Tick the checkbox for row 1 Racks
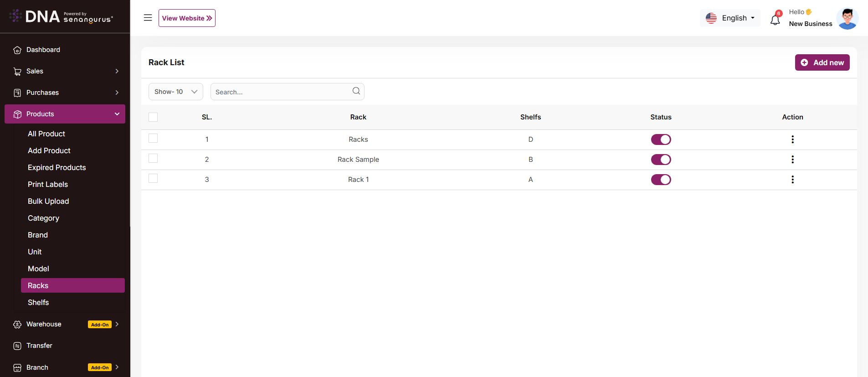Image resolution: width=868 pixels, height=377 pixels. [x=153, y=138]
